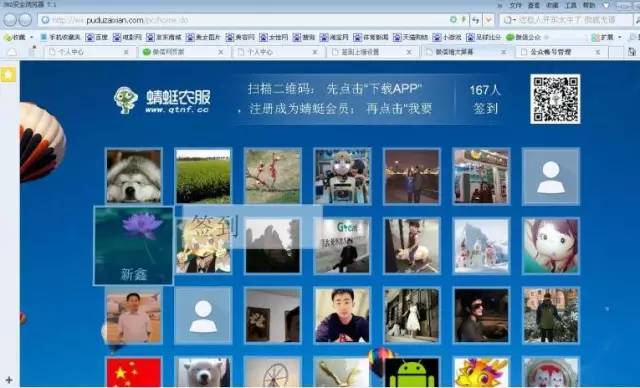The image size is (640, 388).
Task: Open the 微信公众 green bookmark
Action: pos(523,37)
